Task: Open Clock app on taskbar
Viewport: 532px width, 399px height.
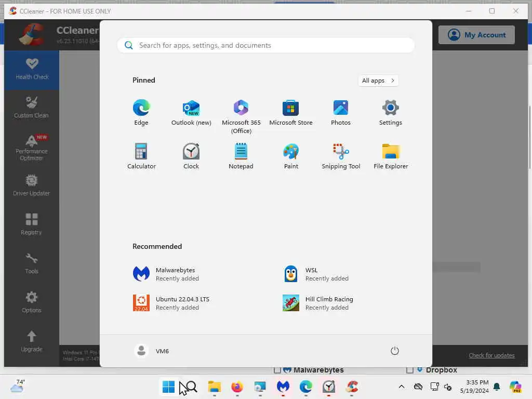Action: coord(329,387)
